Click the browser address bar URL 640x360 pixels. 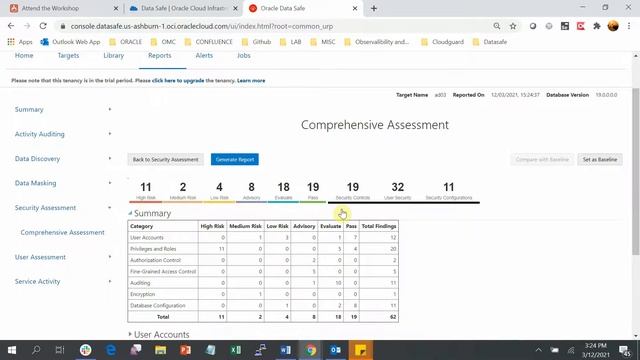[x=202, y=26]
